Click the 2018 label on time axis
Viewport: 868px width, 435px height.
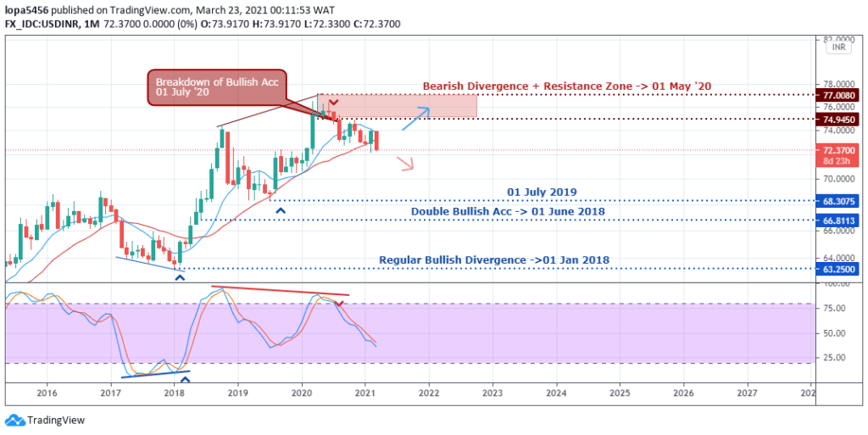[x=175, y=393]
